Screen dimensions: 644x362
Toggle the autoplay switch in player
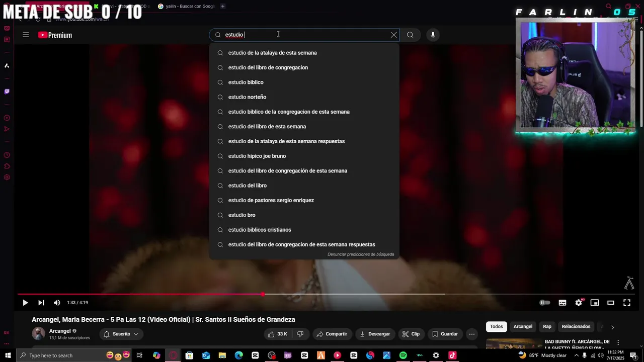(x=544, y=303)
